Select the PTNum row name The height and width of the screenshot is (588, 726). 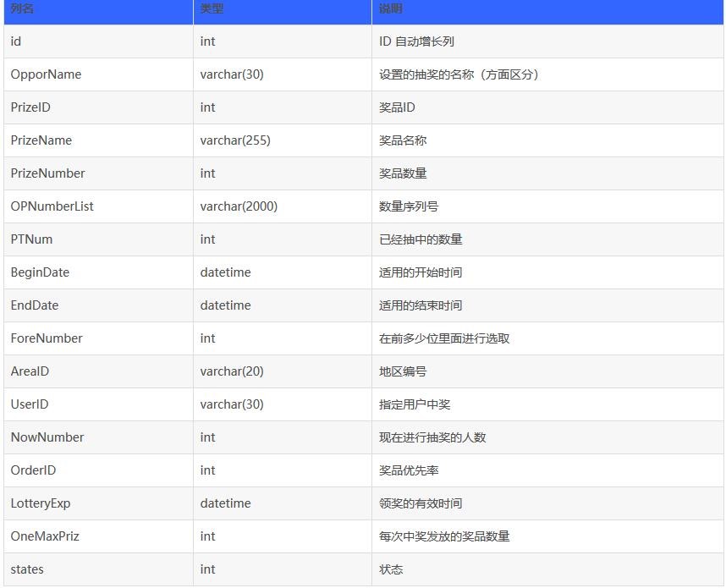31,239
